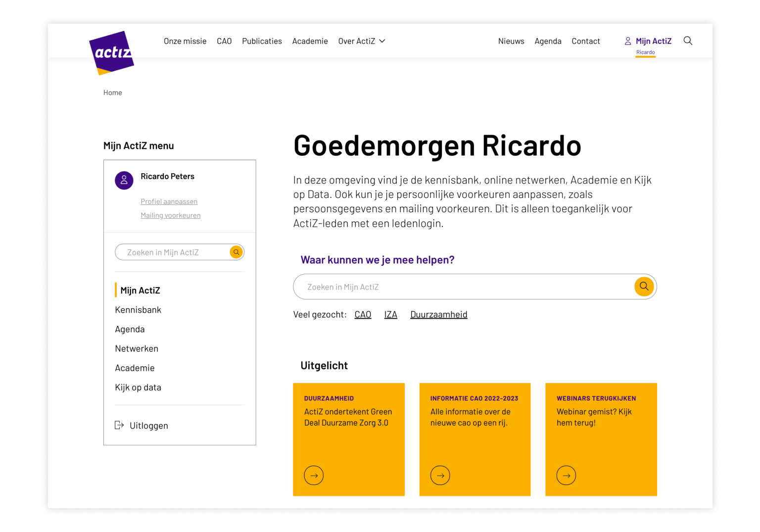Select Kennisbank in the Mijn ActiZ menu
The width and height of the screenshot is (760, 532).
click(x=138, y=309)
